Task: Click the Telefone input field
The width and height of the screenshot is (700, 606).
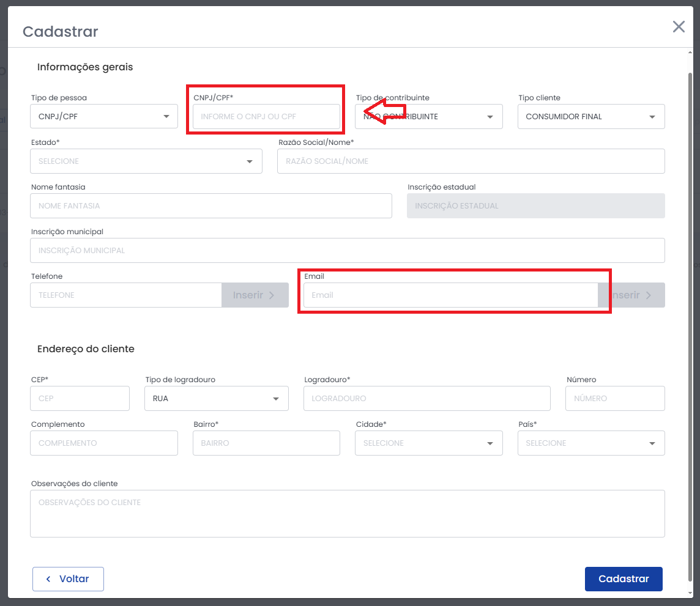Action: click(x=125, y=295)
